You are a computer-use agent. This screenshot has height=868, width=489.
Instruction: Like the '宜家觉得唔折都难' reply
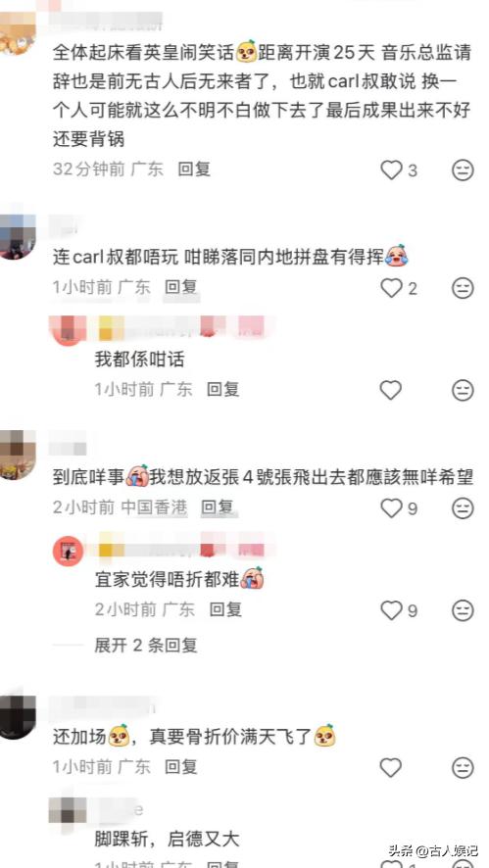391,610
